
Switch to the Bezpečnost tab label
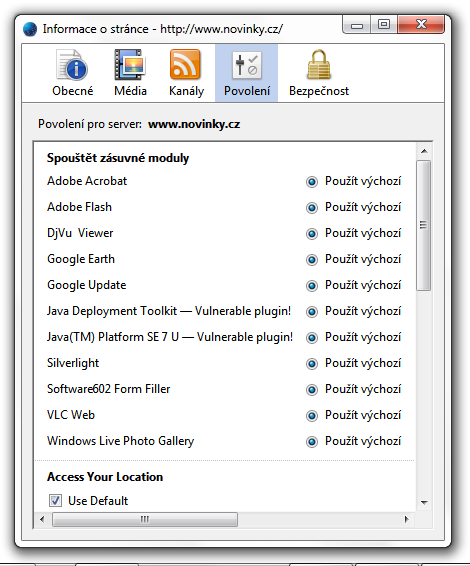[x=319, y=91]
